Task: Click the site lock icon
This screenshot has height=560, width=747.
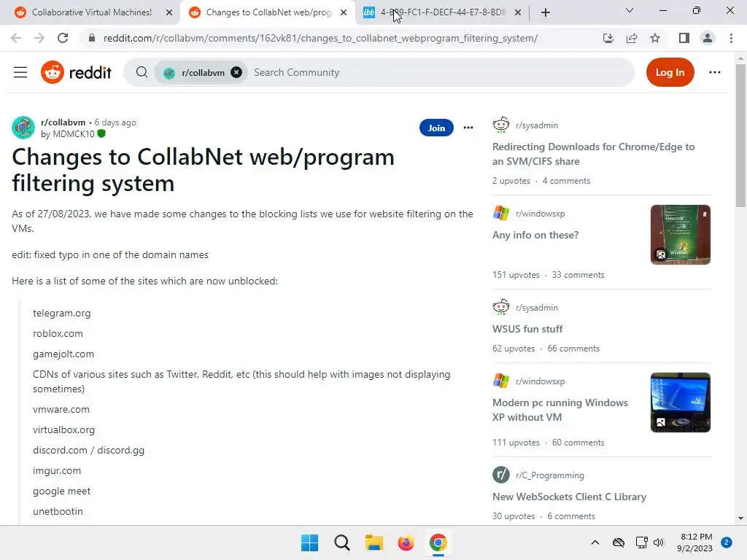Action: point(92,38)
